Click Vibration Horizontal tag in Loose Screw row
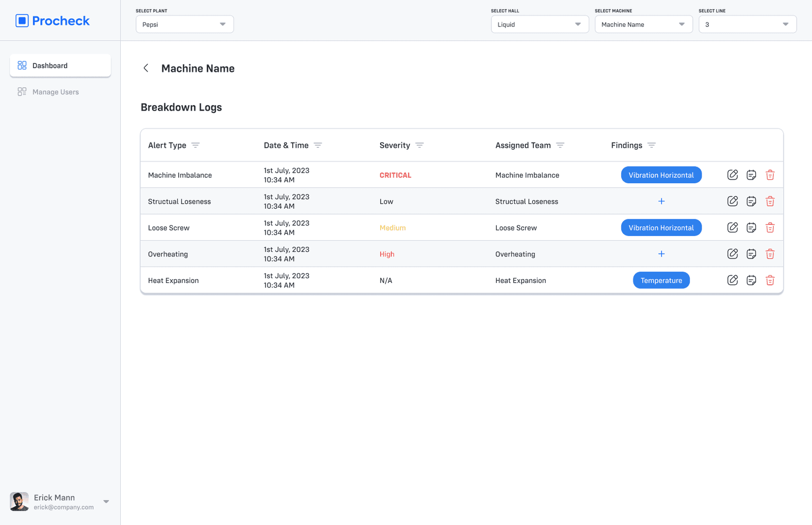This screenshot has width=812, height=525. [661, 227]
